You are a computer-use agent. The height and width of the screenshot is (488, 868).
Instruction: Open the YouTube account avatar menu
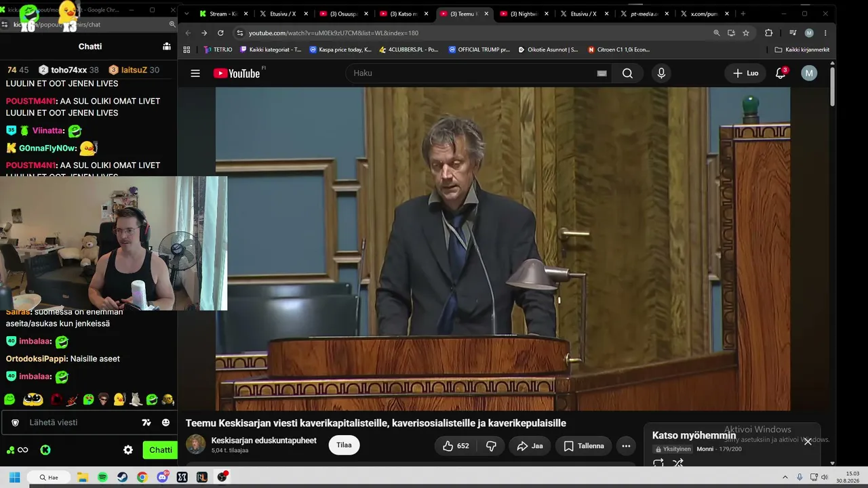click(809, 73)
